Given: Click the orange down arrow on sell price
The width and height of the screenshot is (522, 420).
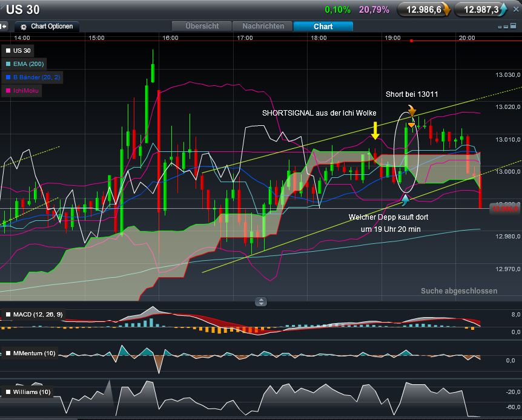Looking at the screenshot, I should click(446, 10).
